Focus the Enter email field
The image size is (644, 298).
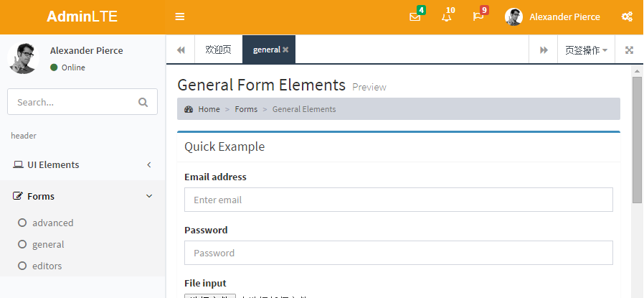(x=399, y=200)
